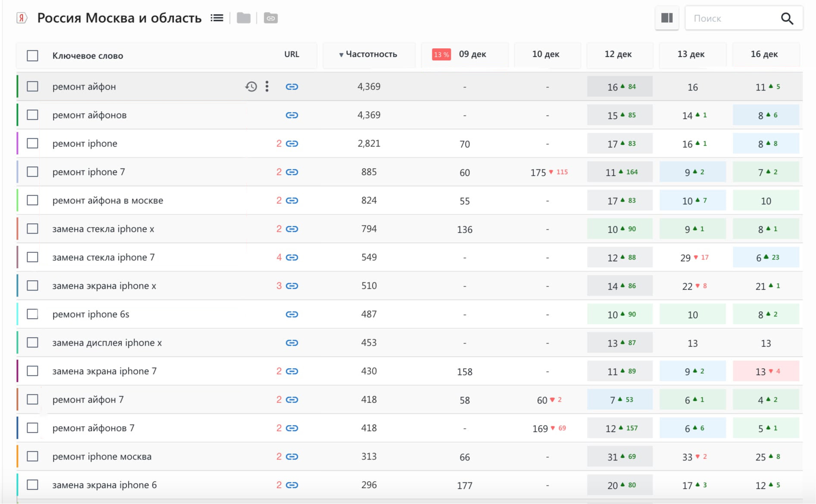Open three-dot menu for ремонт айфон
The height and width of the screenshot is (504, 816).
tap(267, 87)
